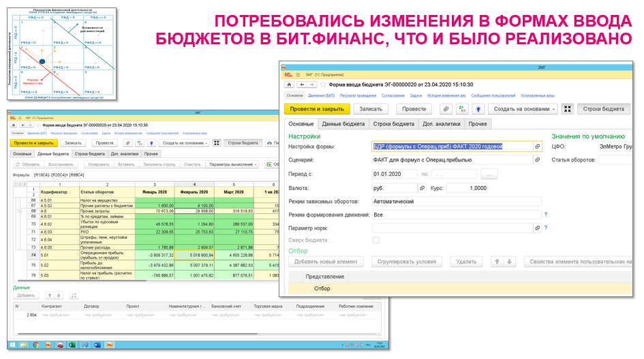Open Согласование link in front window
Viewport: 644px width, 359px height.
(x=393, y=95)
